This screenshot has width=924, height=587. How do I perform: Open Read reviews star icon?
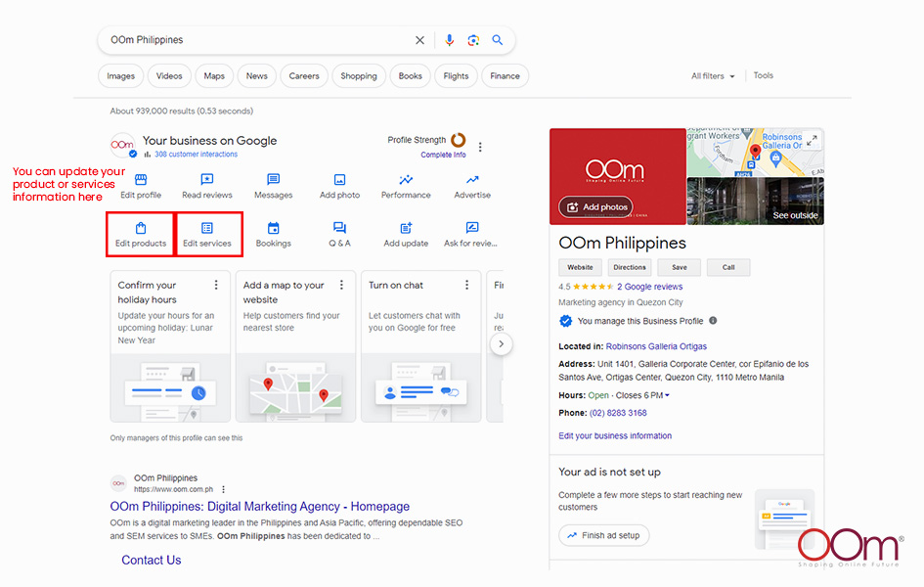[207, 180]
